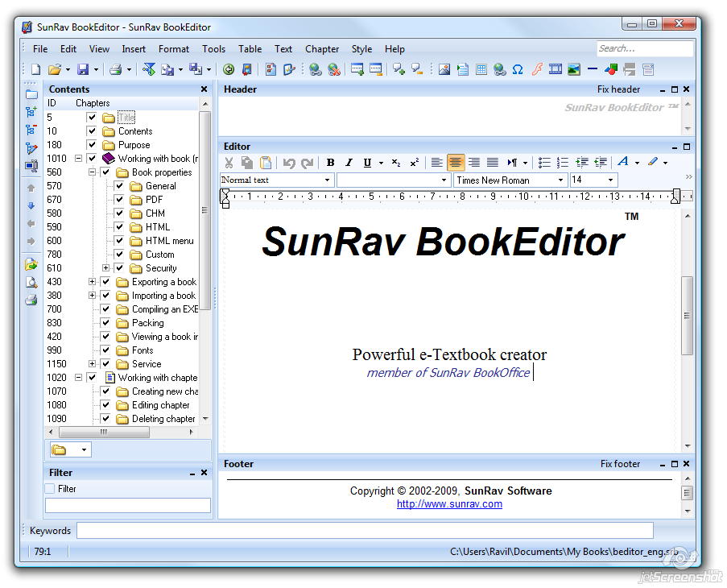Open the Normal text style dropdown

[328, 180]
